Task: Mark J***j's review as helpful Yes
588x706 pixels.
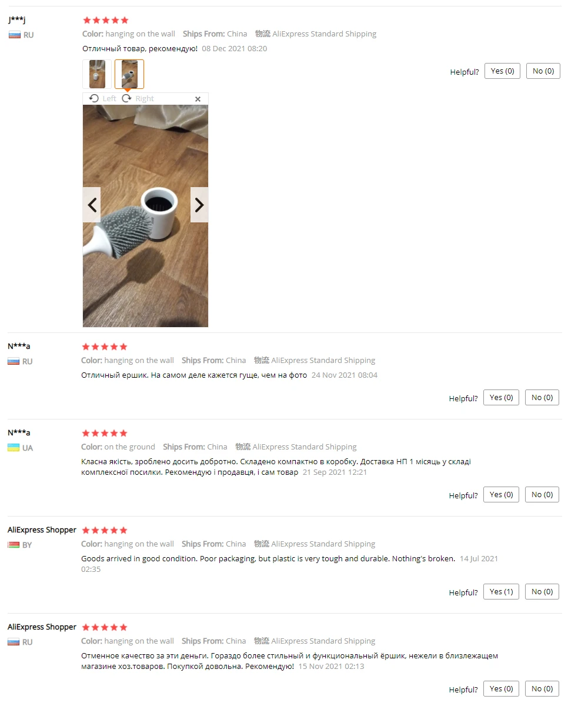Action: click(x=502, y=71)
